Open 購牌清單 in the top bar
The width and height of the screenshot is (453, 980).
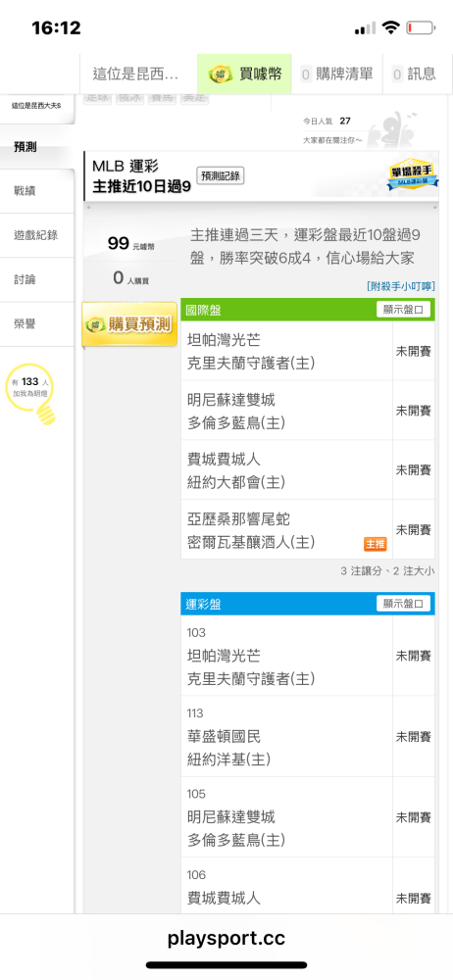337,73
